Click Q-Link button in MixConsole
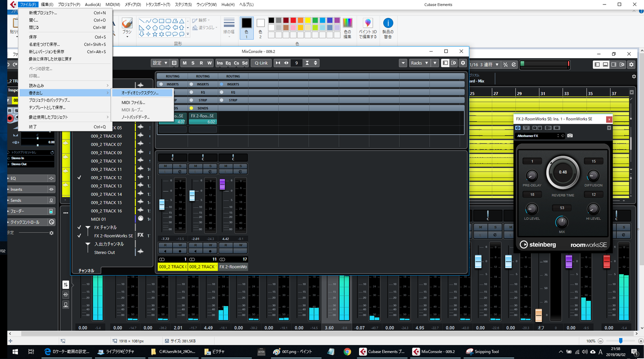 click(261, 63)
